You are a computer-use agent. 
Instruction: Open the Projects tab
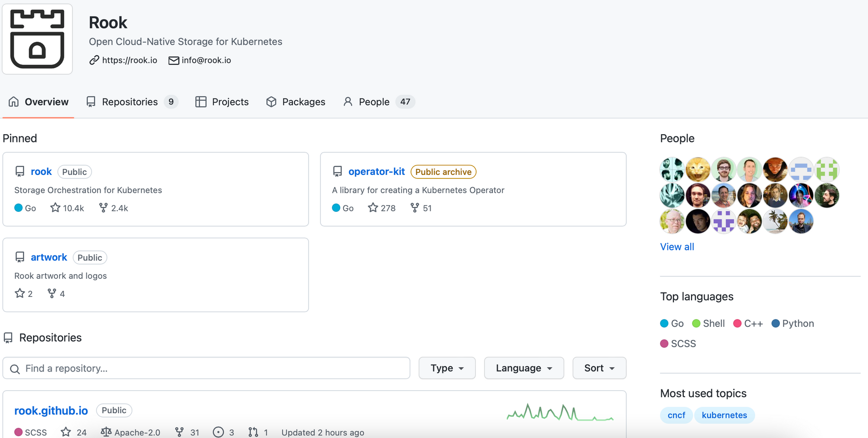(x=222, y=102)
